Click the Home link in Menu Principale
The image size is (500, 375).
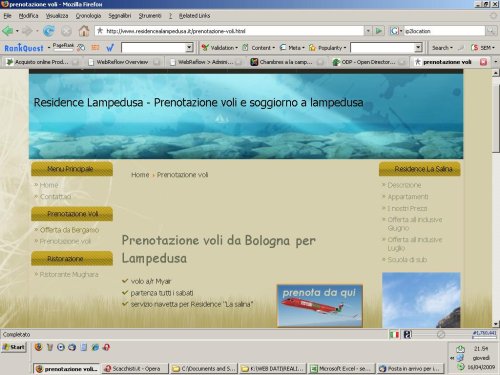click(x=49, y=185)
